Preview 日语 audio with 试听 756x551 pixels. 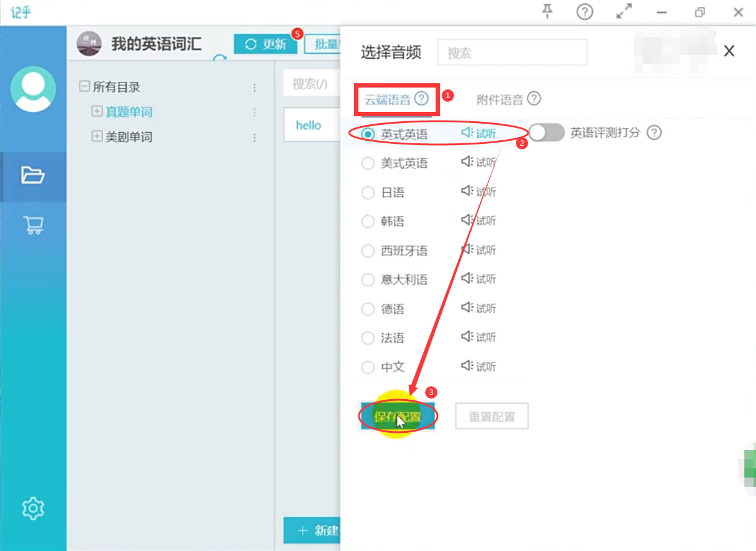click(478, 192)
